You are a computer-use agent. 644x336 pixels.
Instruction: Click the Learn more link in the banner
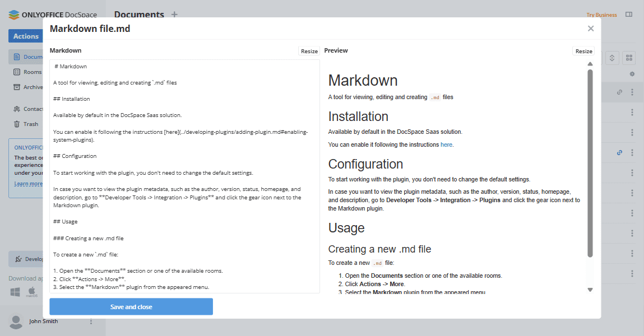29,184
